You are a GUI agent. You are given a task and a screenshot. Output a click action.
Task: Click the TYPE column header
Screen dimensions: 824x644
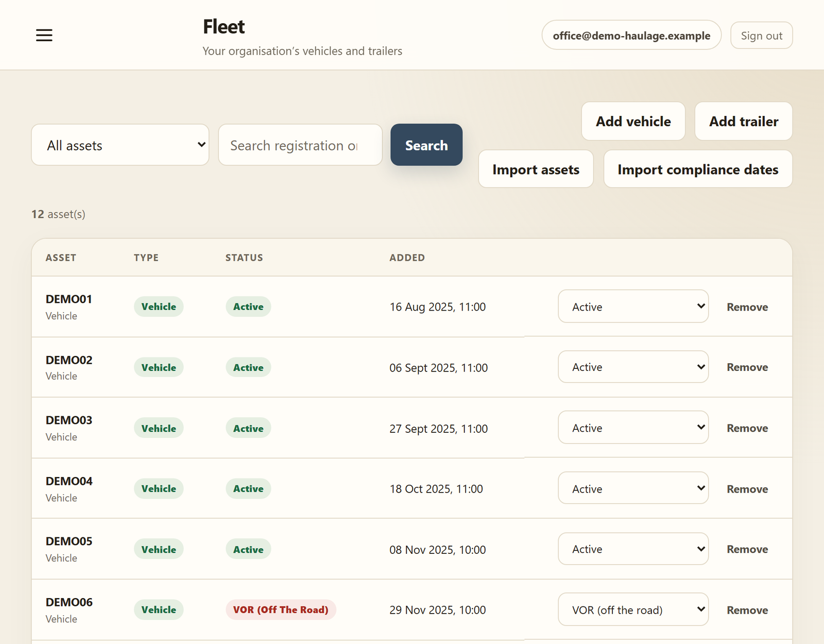coord(146,258)
